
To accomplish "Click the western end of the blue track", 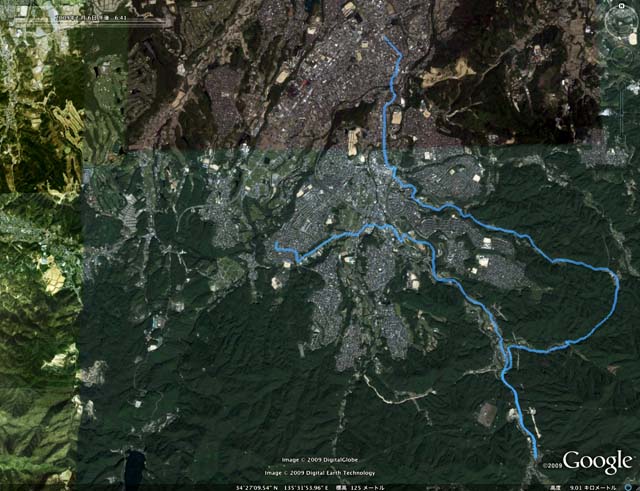I will tap(276, 244).
